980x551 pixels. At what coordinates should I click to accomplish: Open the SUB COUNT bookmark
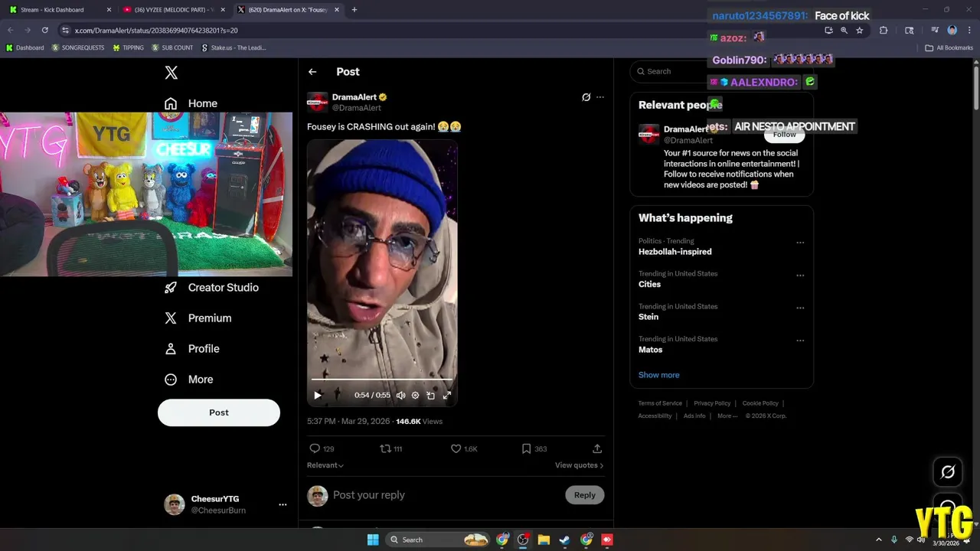point(172,47)
